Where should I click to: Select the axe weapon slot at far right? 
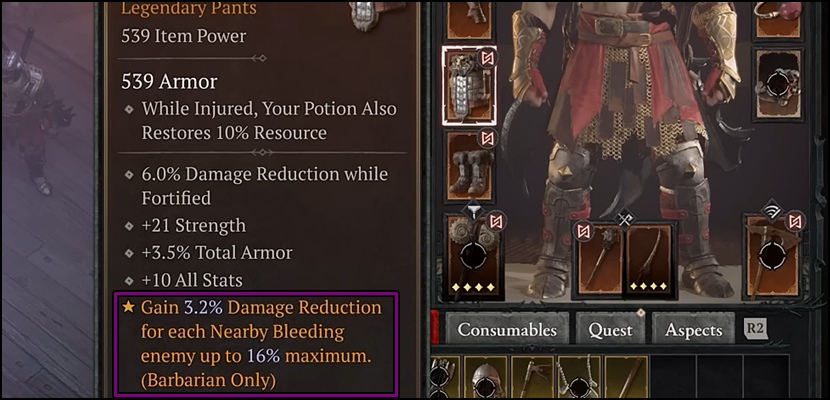click(773, 256)
